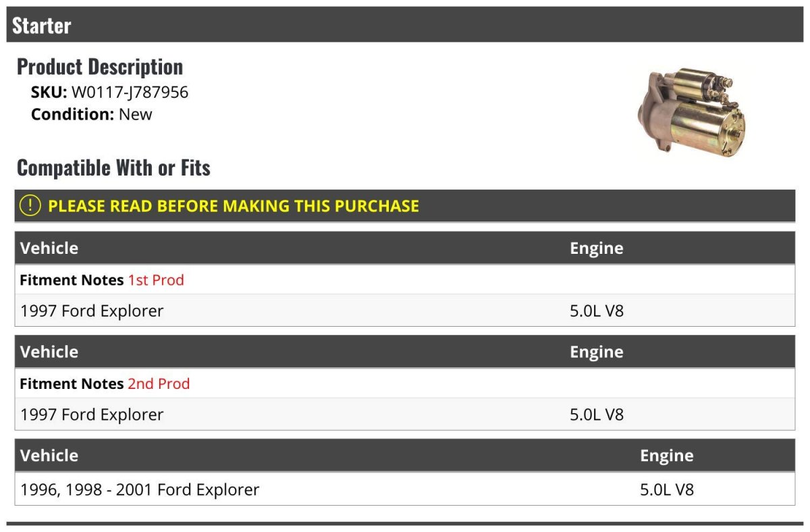Click the yellow exclamation warning icon

[x=30, y=205]
